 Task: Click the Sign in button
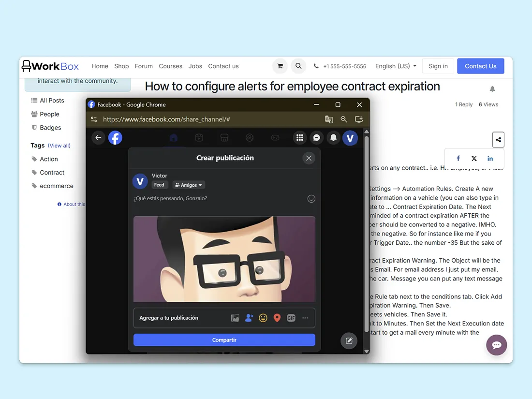(438, 66)
